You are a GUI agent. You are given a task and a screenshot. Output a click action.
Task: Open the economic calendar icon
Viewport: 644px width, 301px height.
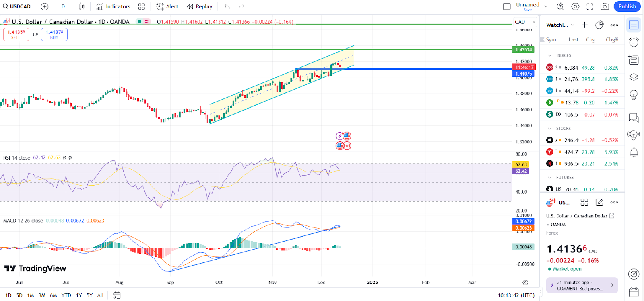click(x=634, y=292)
